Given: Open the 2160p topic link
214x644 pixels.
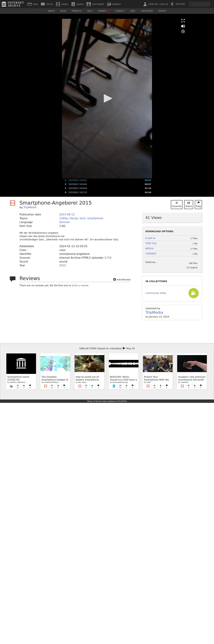Looking at the screenshot, I should click(63, 218).
